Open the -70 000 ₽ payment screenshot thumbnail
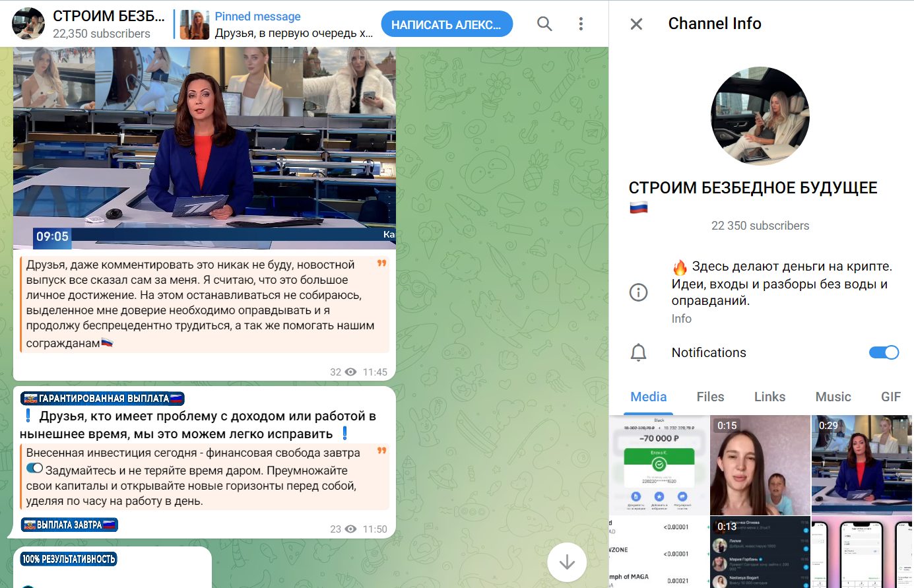The image size is (914, 588). coord(659,465)
